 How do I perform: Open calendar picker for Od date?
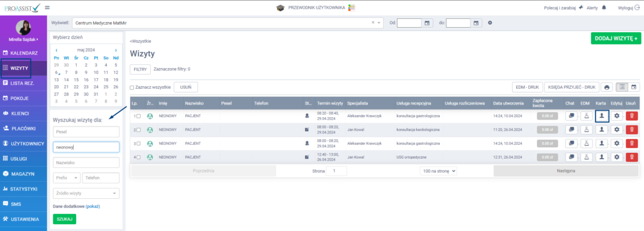pos(427,23)
